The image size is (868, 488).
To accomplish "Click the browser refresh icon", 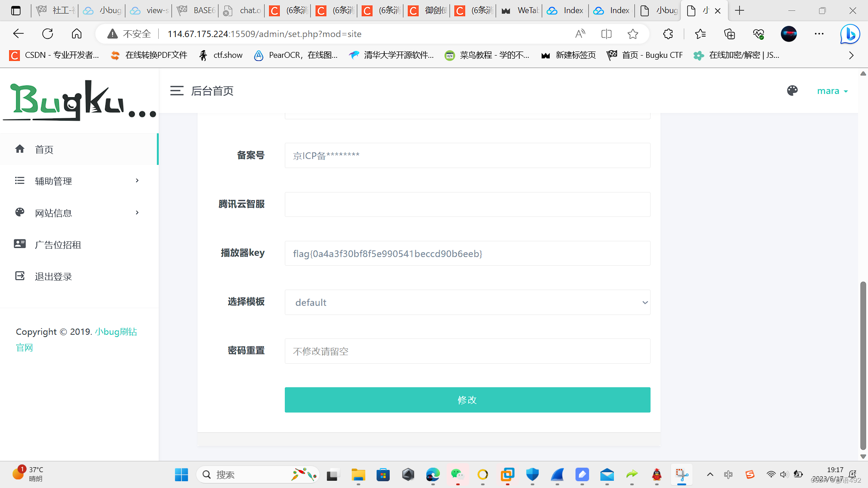I will [47, 34].
